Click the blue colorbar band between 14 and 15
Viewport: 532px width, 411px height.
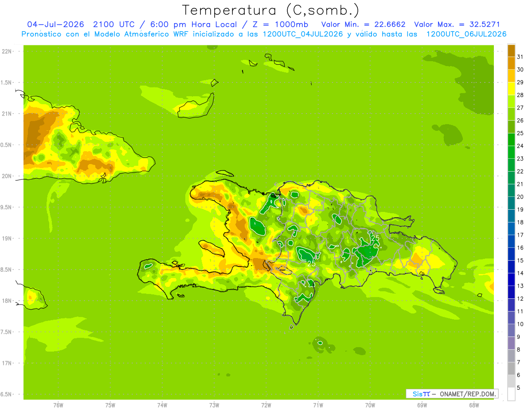(511, 267)
